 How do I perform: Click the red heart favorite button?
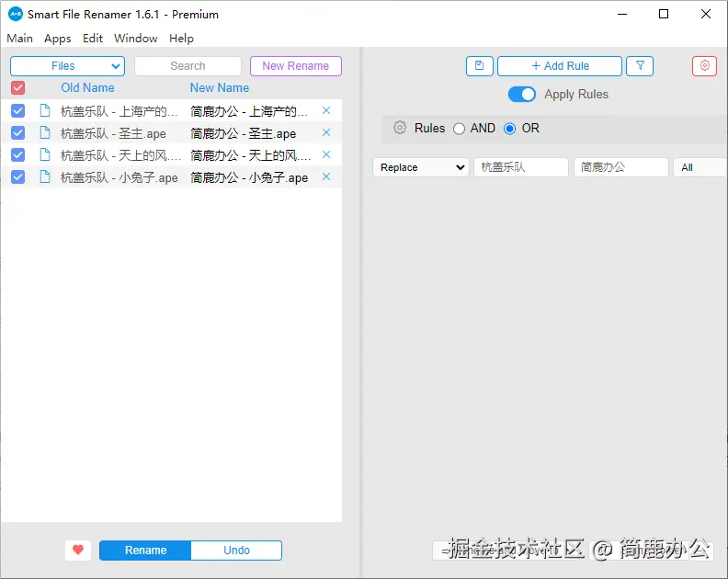point(78,551)
